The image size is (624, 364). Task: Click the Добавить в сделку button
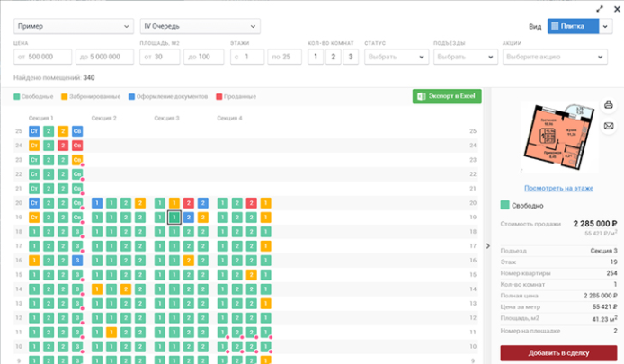558,353
